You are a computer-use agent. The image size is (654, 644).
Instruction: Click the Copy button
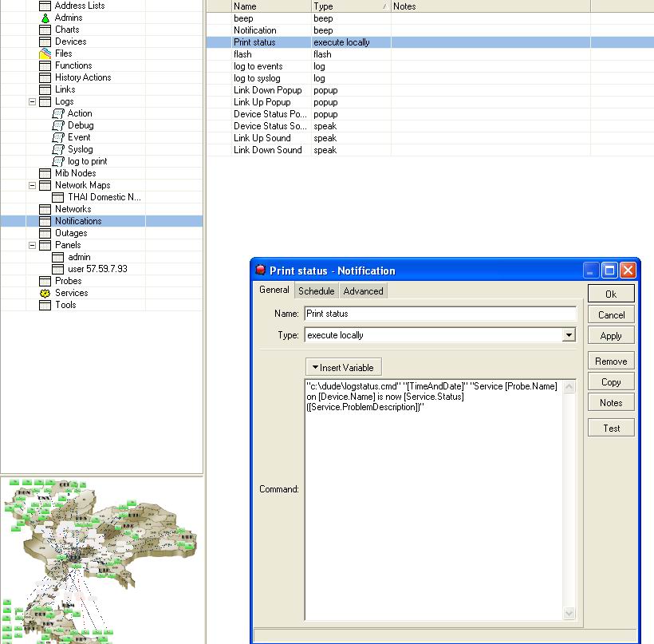(x=611, y=382)
